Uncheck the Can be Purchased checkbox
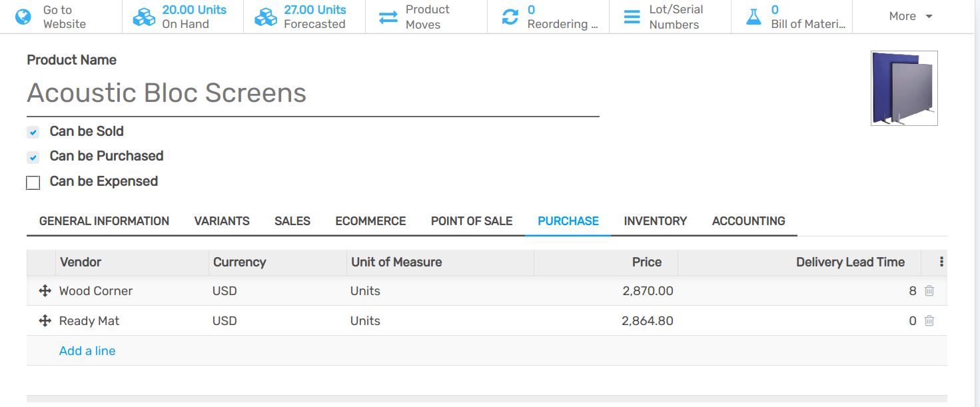 click(x=33, y=157)
